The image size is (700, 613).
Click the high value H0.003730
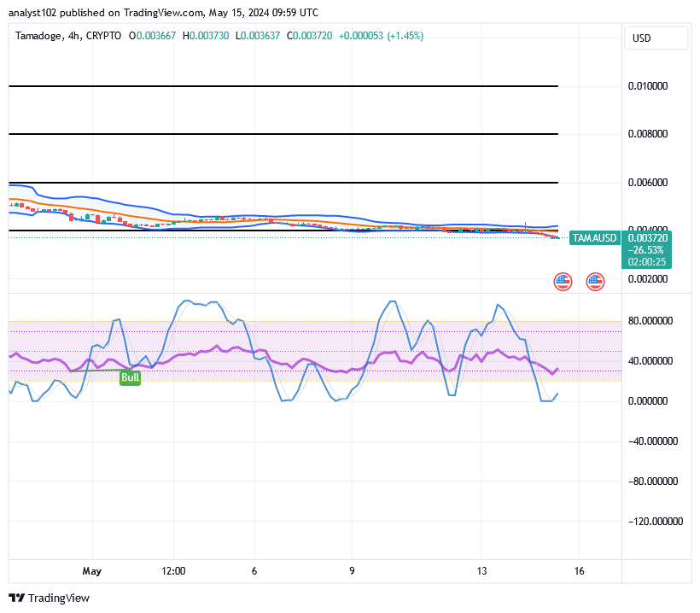206,36
